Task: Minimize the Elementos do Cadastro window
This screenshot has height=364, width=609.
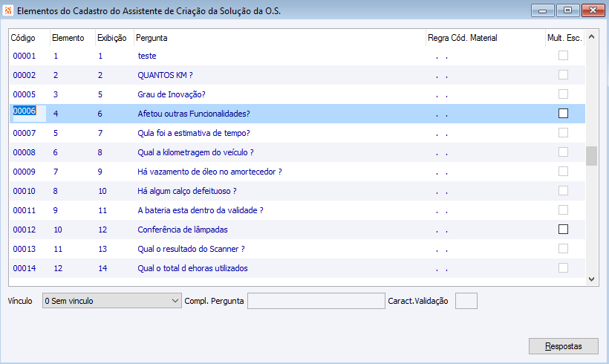Action: pos(543,10)
